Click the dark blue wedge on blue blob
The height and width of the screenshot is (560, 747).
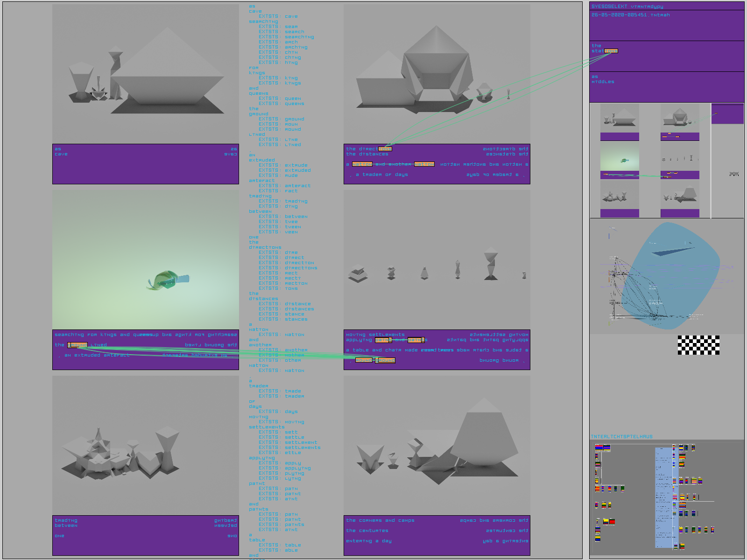(673, 252)
